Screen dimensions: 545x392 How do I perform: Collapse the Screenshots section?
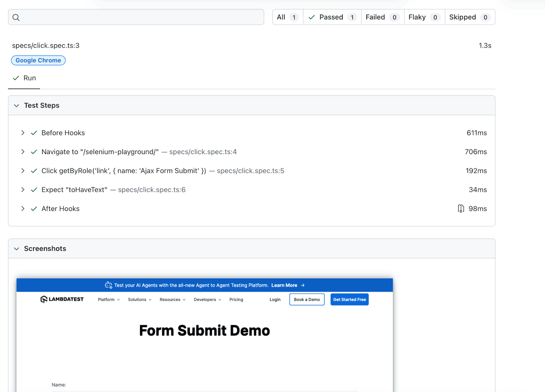[16, 249]
